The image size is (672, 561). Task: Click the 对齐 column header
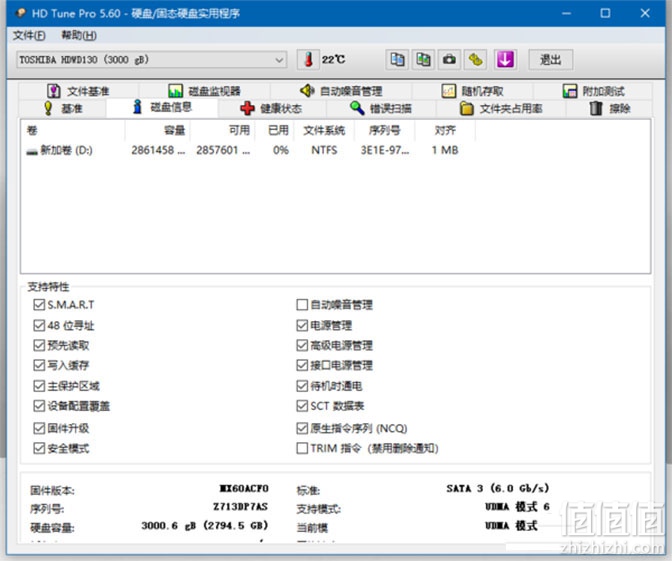(x=445, y=130)
